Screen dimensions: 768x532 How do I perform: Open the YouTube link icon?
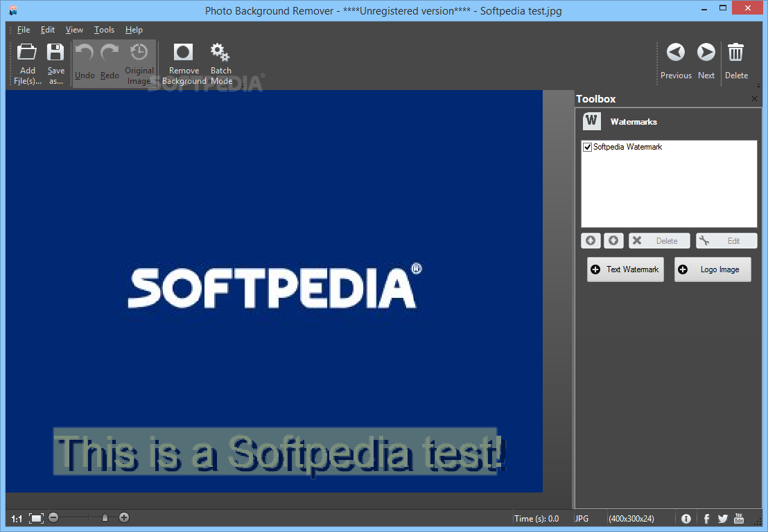tap(739, 518)
